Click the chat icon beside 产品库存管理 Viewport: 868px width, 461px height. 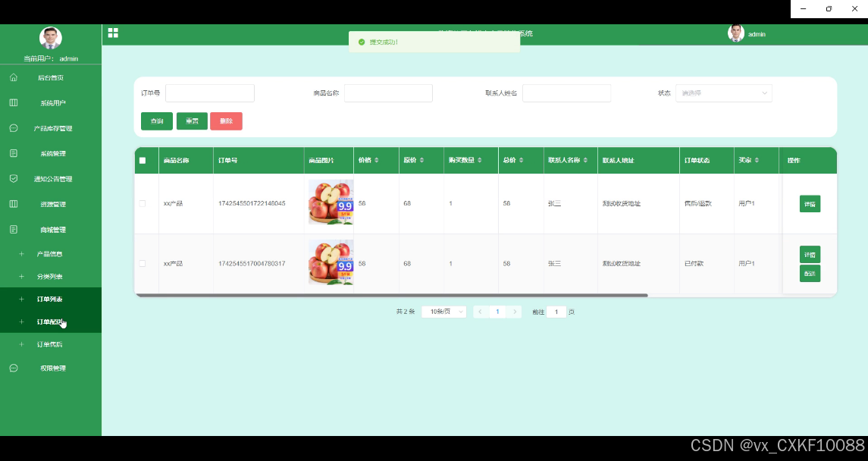14,128
